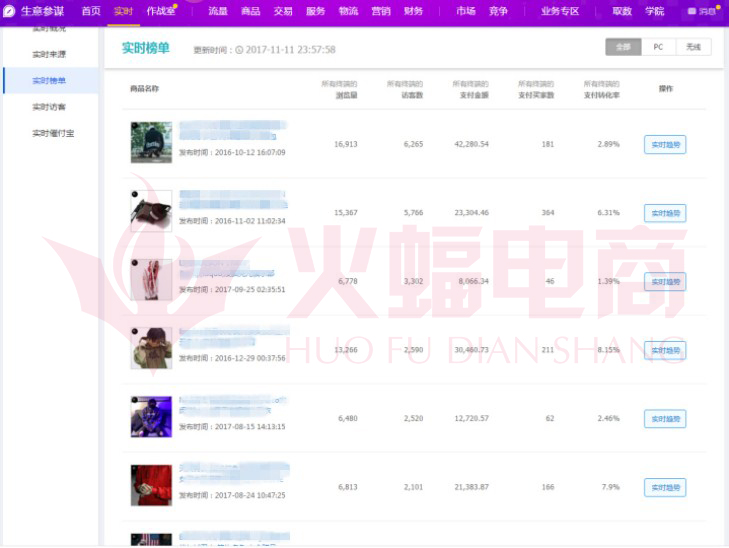729x548 pixels.
Task: Click 实时趋势 for the 6,778 views product
Action: [x=665, y=282]
